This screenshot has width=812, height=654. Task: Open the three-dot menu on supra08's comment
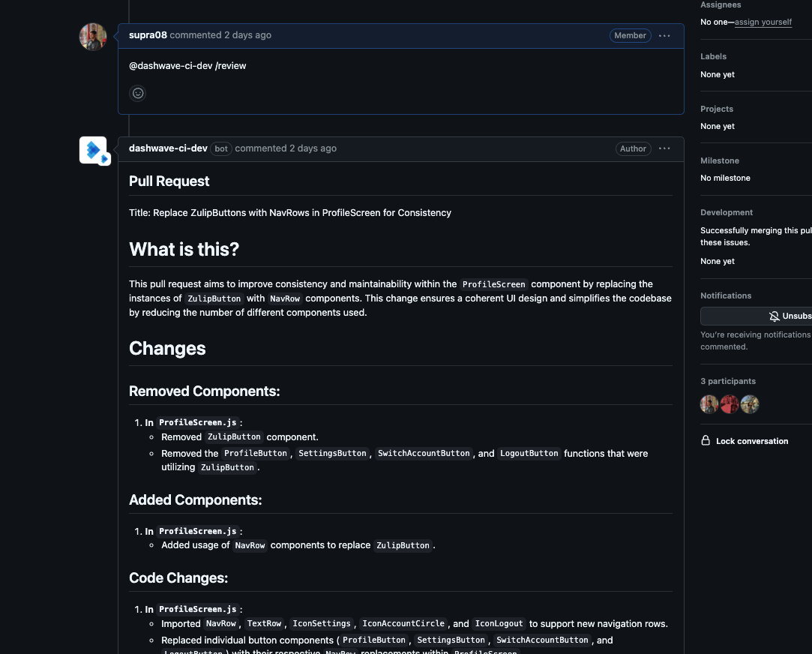pyautogui.click(x=664, y=36)
